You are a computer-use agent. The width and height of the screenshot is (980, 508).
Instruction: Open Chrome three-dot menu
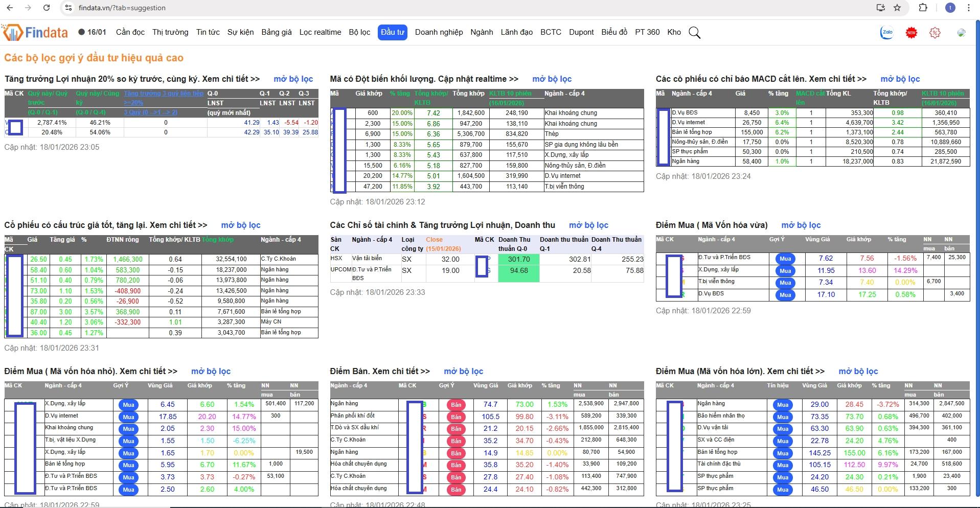click(968, 8)
